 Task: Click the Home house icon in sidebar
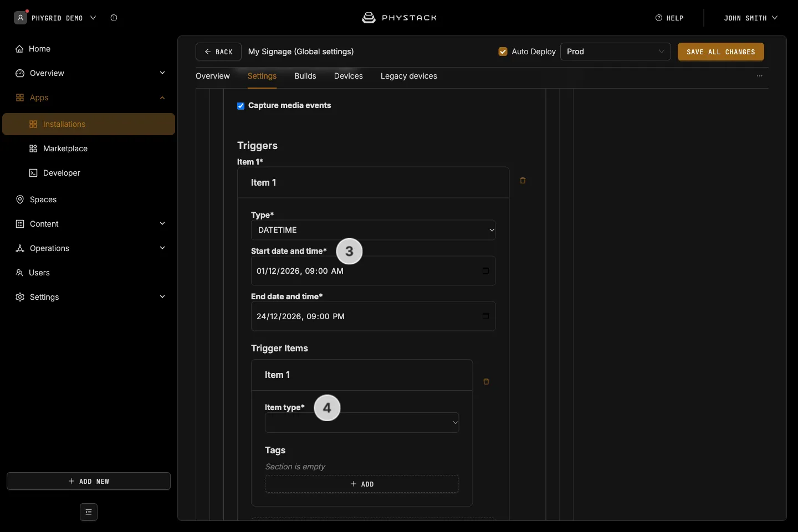(x=19, y=49)
